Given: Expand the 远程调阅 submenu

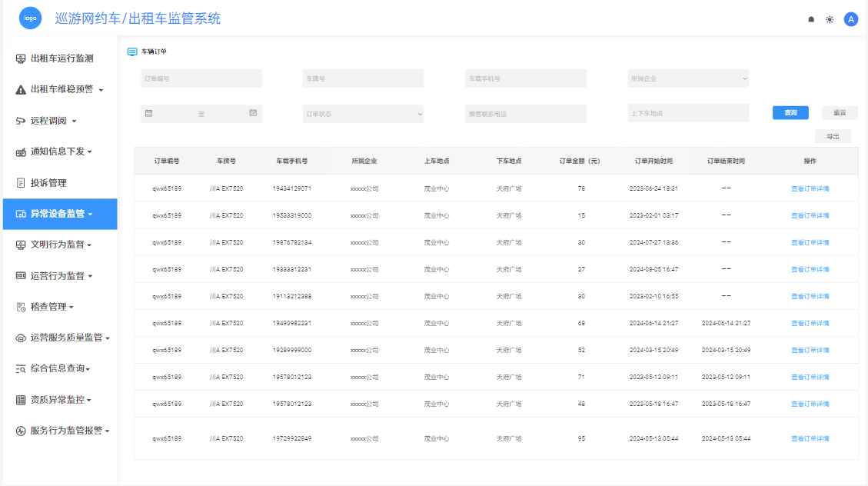Looking at the screenshot, I should pyautogui.click(x=53, y=121).
